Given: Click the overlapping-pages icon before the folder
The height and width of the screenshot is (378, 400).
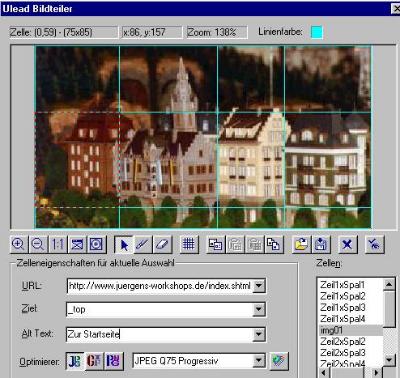Looking at the screenshot, I should 274,245.
